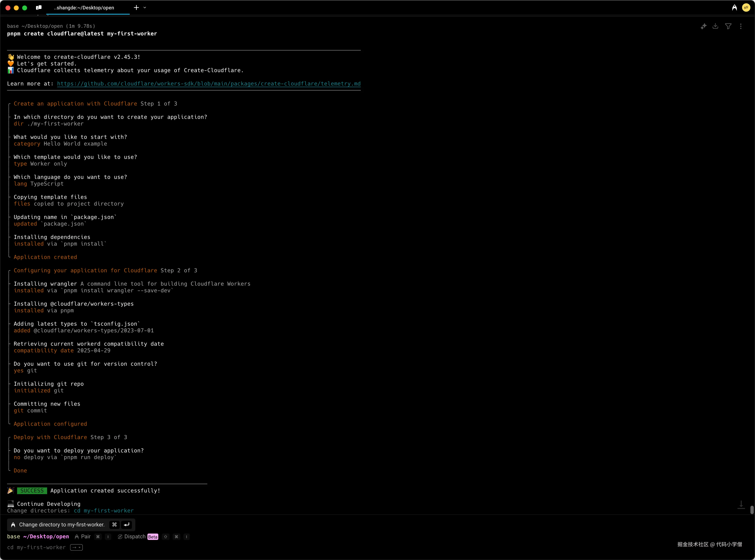
Task: Expand the new tab options chevron
Action: (145, 8)
